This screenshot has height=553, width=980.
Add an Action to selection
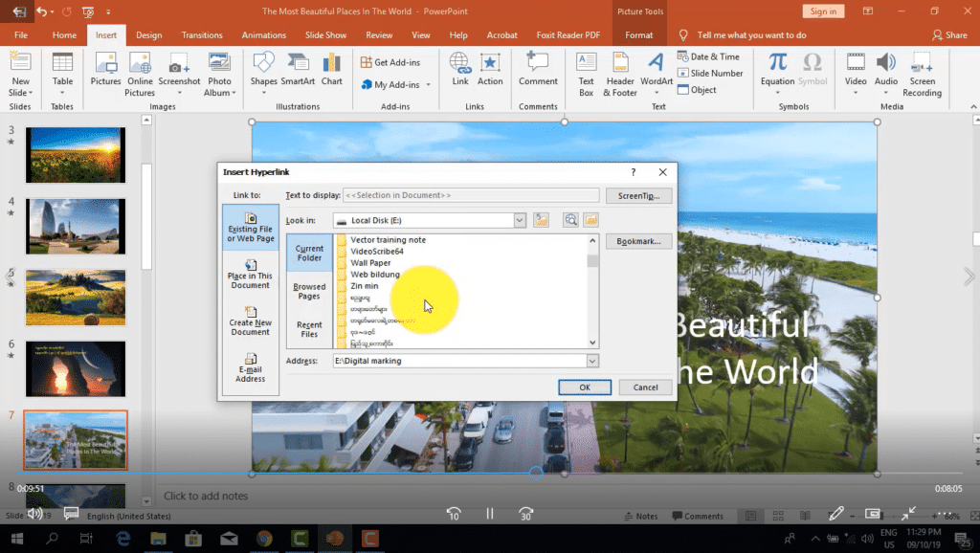coord(490,70)
